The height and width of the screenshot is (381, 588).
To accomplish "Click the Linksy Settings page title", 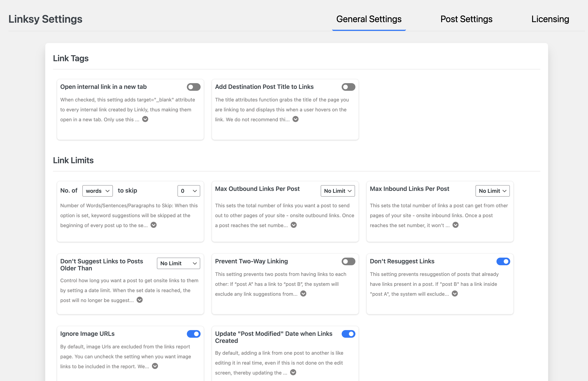I will (45, 19).
